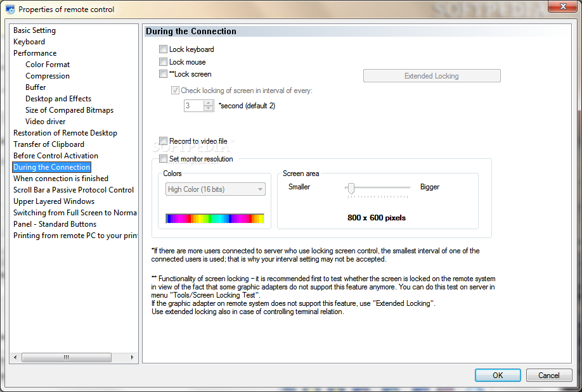
Task: Open the High Color (16 bits) dropdown
Action: click(x=216, y=189)
